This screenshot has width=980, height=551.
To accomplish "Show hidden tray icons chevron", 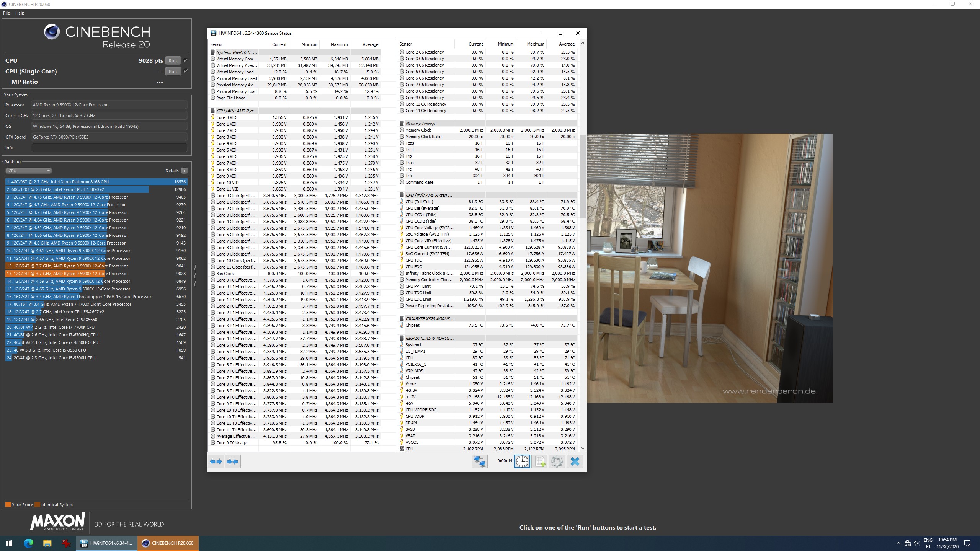I will [x=898, y=543].
